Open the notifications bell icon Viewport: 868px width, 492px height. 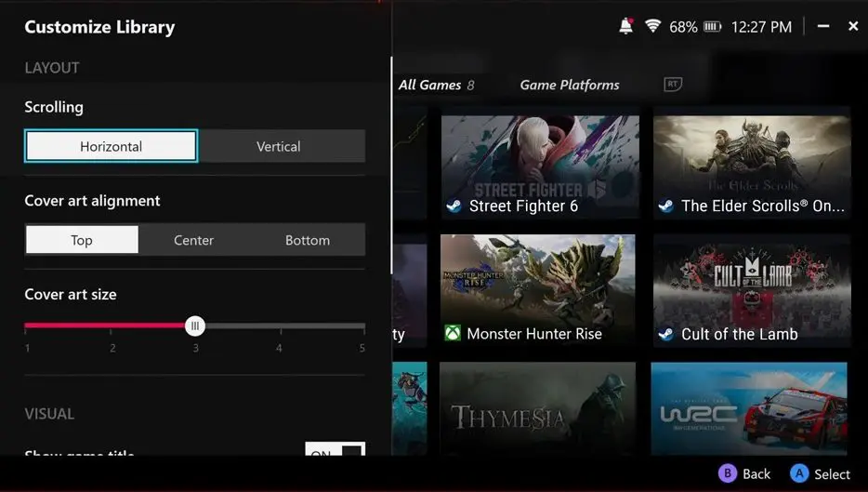(625, 26)
